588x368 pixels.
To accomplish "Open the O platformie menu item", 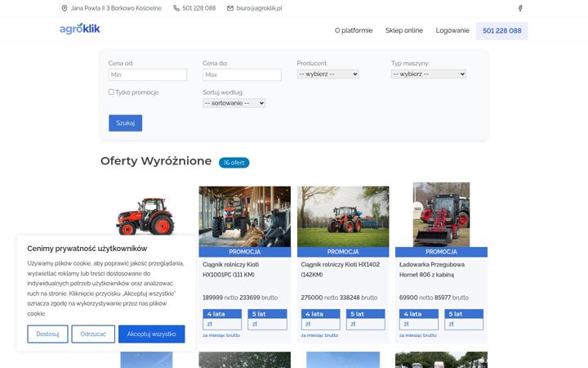I will 354,30.
